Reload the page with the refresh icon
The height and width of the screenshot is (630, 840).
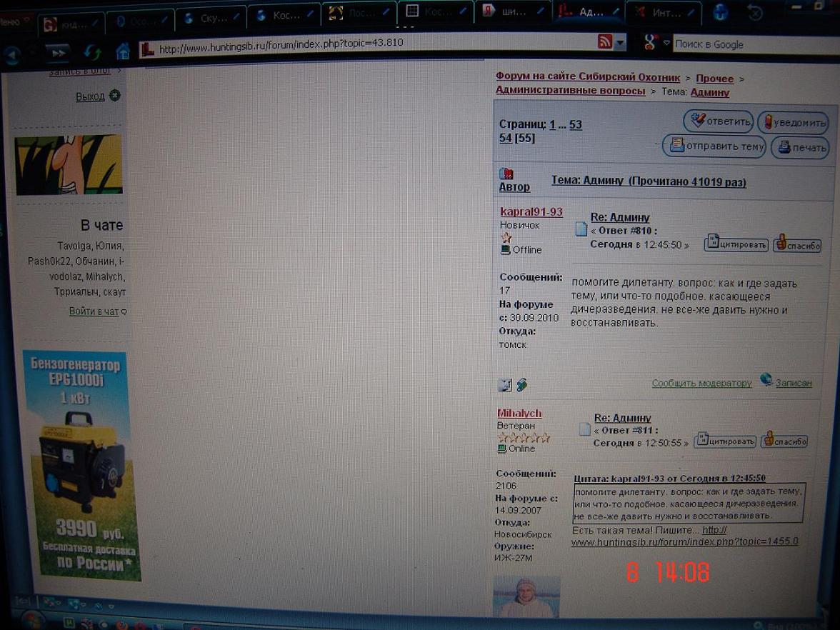(x=92, y=52)
